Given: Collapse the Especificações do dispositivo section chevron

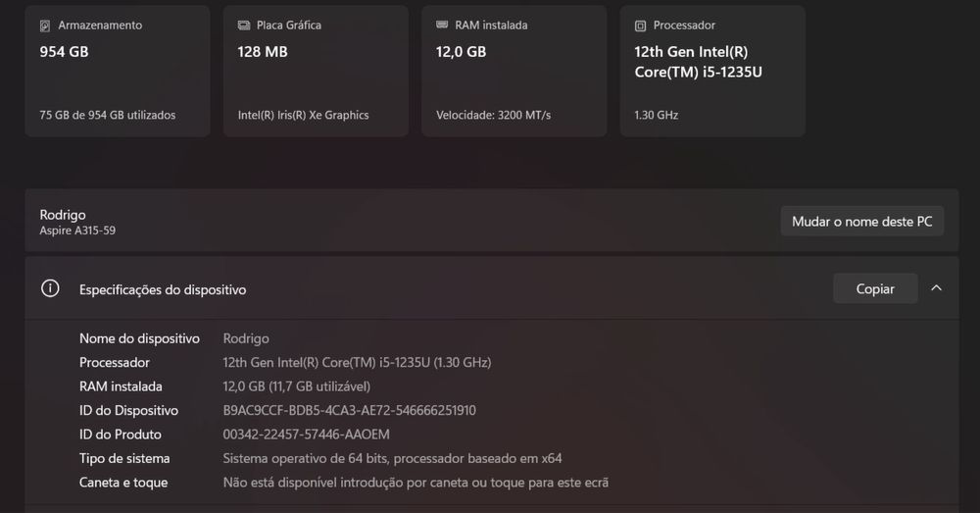Looking at the screenshot, I should click(936, 288).
